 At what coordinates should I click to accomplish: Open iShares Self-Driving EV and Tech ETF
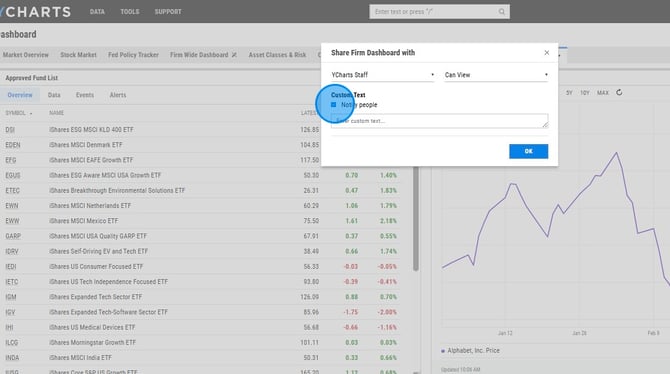(x=98, y=251)
